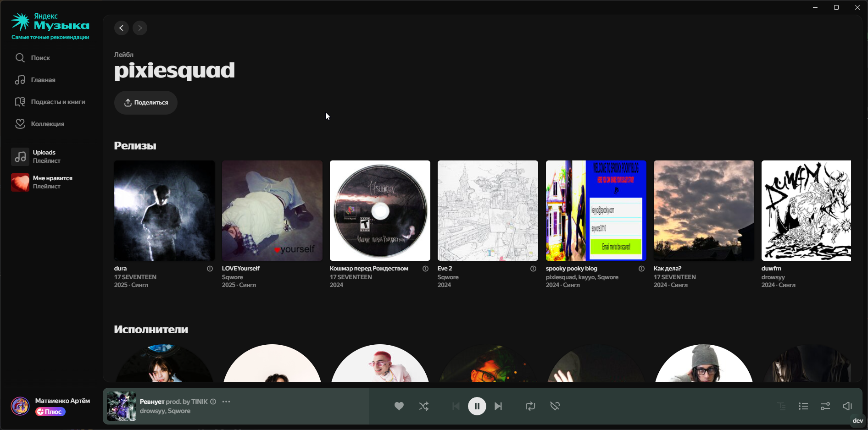The height and width of the screenshot is (430, 868).
Task: Open artist 17 SEVENTEEN under dura
Action: point(135,277)
